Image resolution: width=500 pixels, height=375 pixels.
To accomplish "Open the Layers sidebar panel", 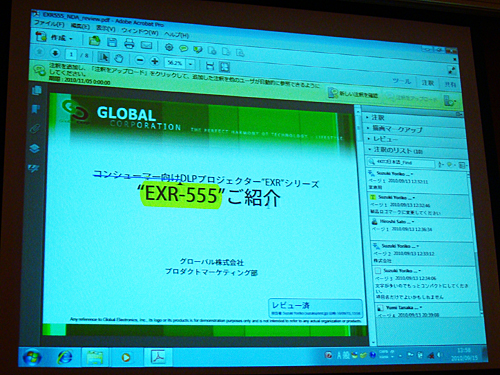I will pyautogui.click(x=34, y=149).
